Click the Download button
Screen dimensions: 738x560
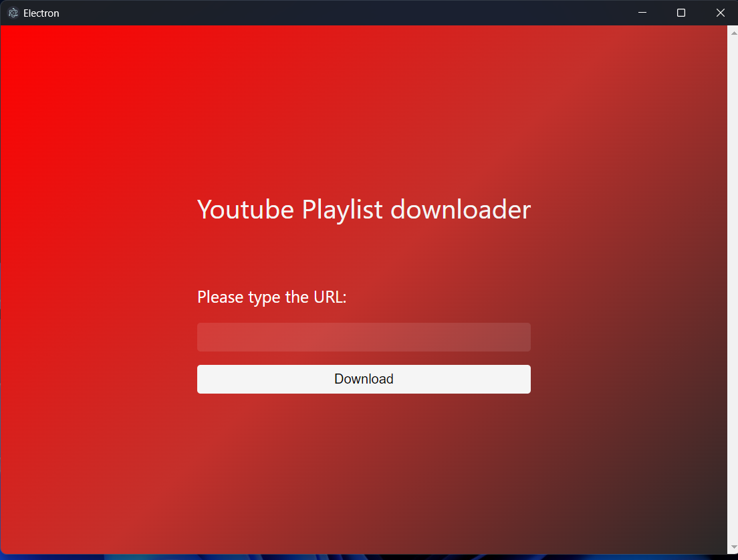pos(364,379)
